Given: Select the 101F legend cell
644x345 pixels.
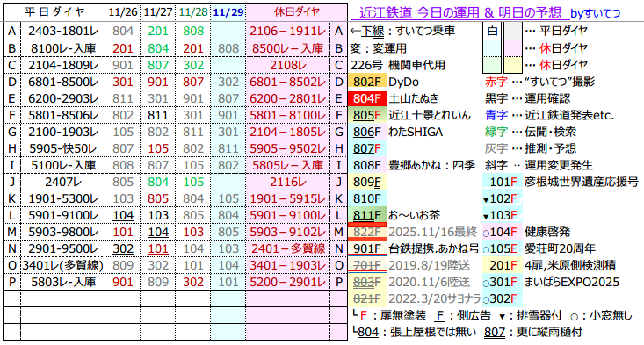Looking at the screenshot, I should (x=503, y=182).
